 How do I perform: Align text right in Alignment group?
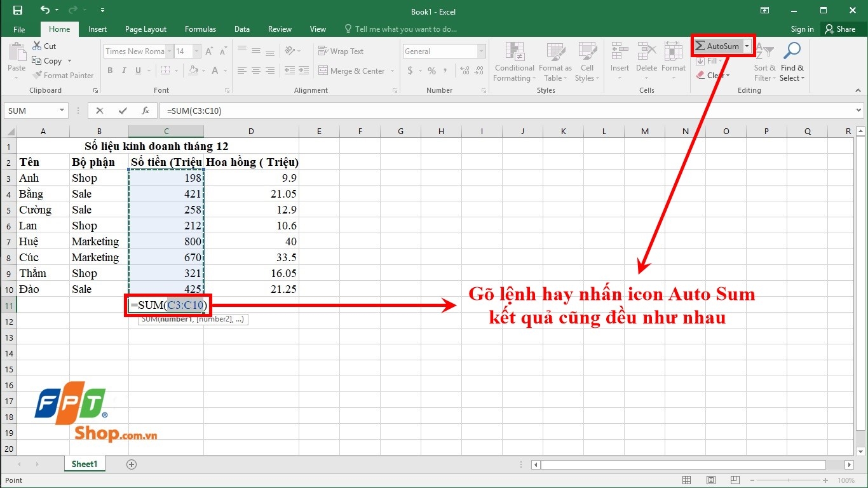tap(270, 71)
